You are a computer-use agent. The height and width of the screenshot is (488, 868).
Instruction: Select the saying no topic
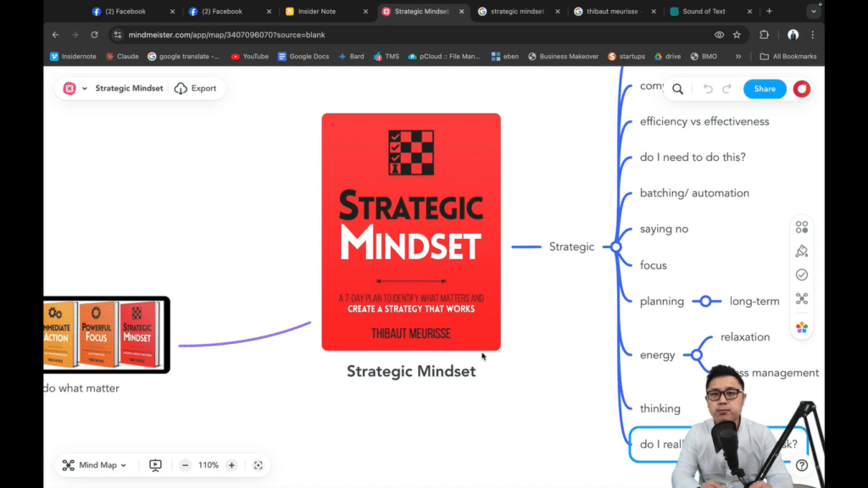coord(664,229)
